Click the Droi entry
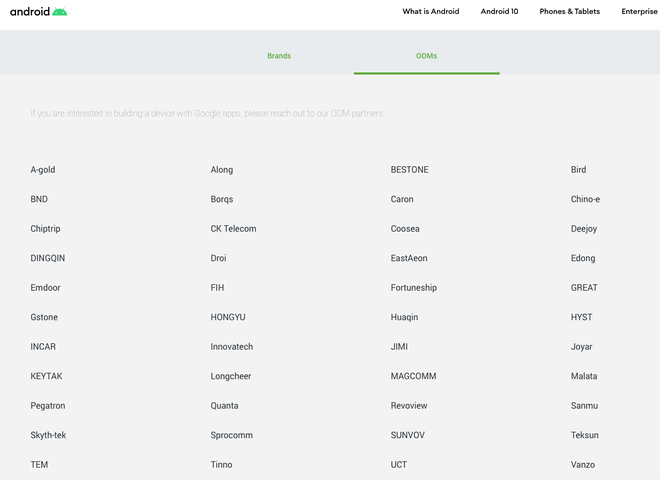This screenshot has width=660, height=480. [x=218, y=258]
